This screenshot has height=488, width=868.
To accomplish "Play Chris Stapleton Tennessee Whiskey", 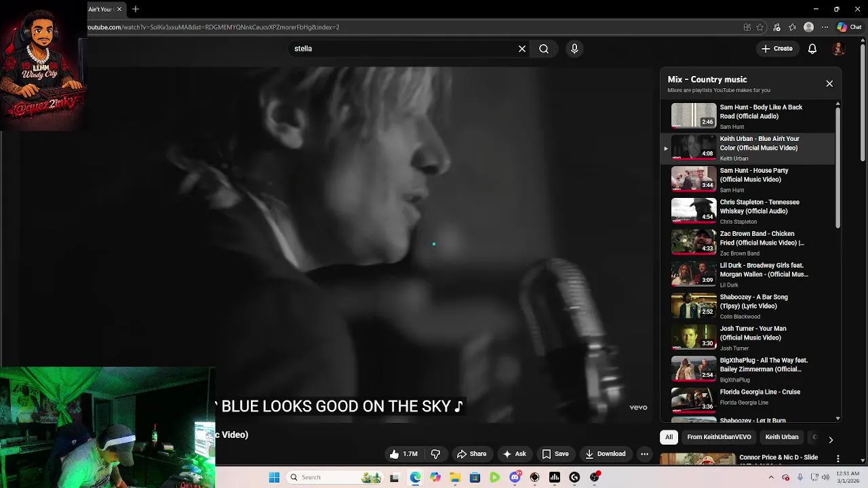I will 749,211.
